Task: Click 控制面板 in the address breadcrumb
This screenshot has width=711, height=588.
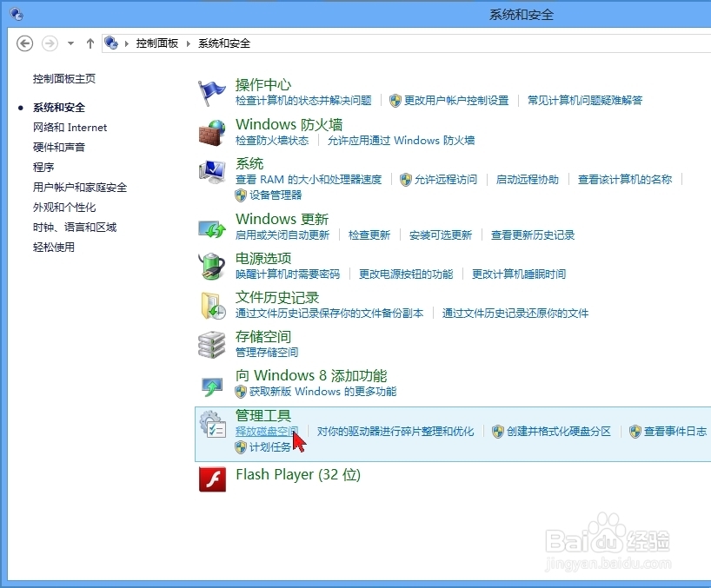Action: tap(157, 43)
